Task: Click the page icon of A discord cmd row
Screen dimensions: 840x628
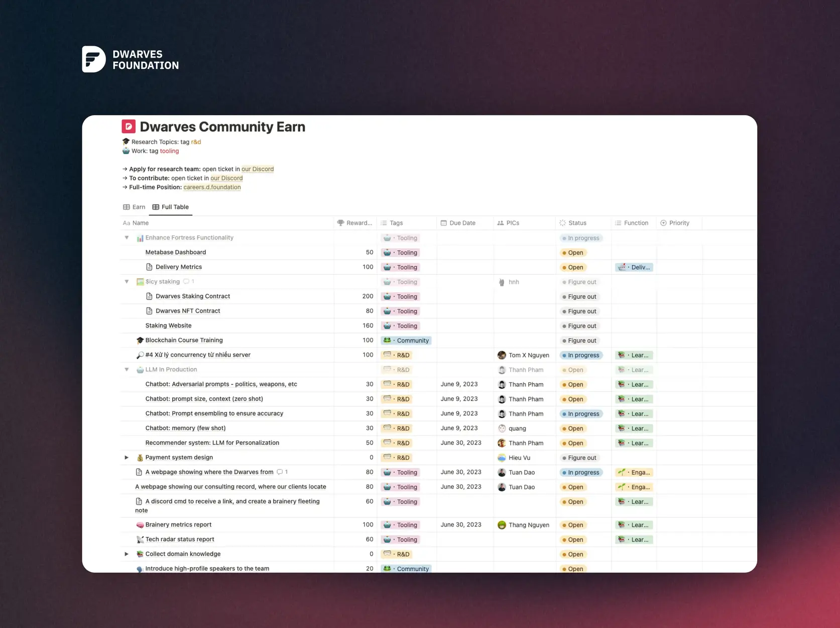Action: 139,501
